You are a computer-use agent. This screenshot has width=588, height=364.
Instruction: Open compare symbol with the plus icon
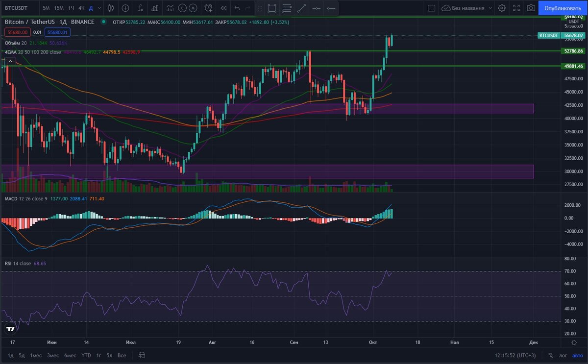click(x=125, y=8)
